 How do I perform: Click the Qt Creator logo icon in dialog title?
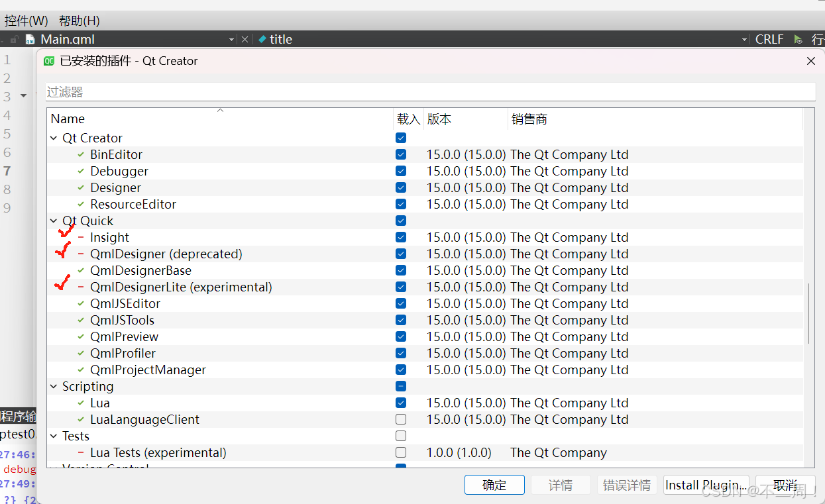tap(48, 61)
